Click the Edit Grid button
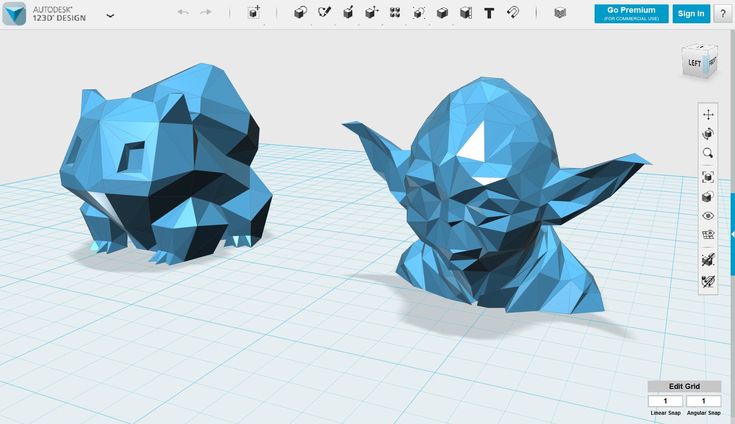The image size is (735, 424). coord(684,387)
